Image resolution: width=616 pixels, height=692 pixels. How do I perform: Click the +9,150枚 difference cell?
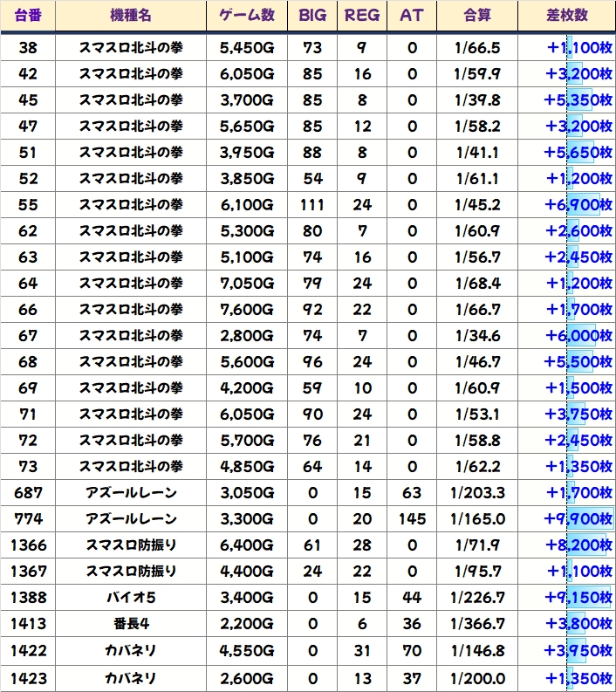[x=566, y=598]
